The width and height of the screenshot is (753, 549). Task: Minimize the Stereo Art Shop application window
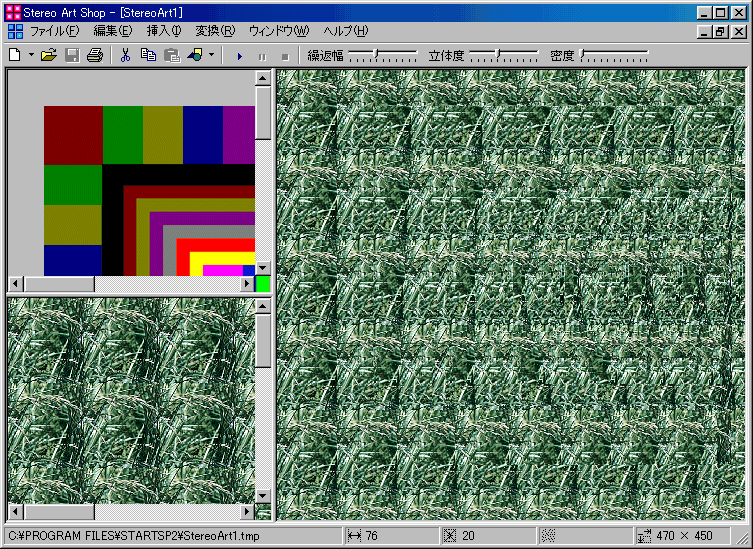pos(704,13)
